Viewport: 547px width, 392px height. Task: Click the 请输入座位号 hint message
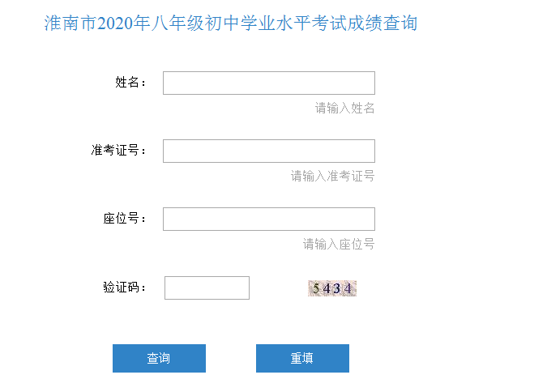coord(339,244)
